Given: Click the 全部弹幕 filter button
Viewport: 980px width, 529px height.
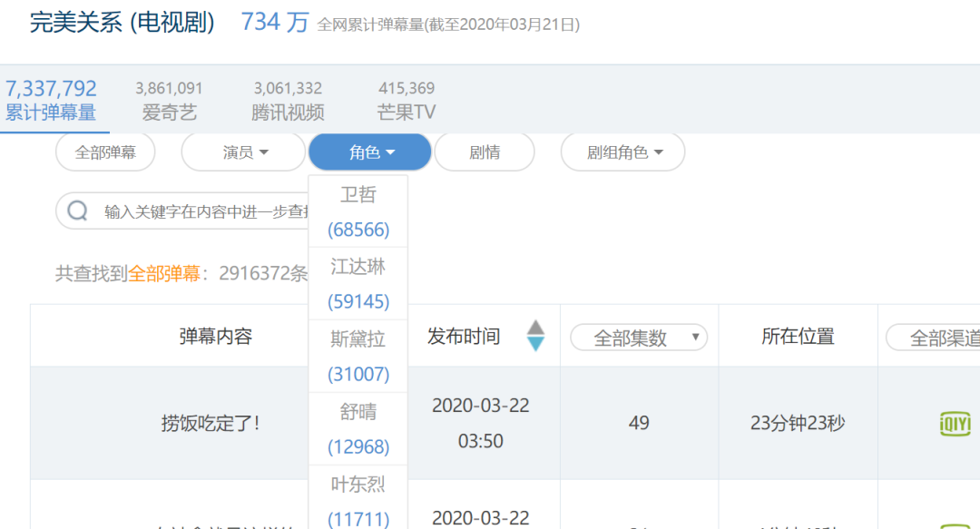Looking at the screenshot, I should [x=105, y=152].
